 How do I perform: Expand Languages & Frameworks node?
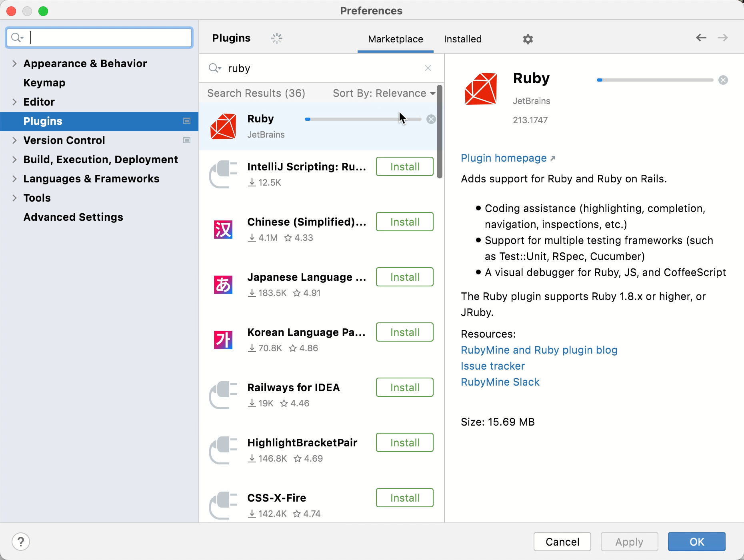(x=14, y=179)
